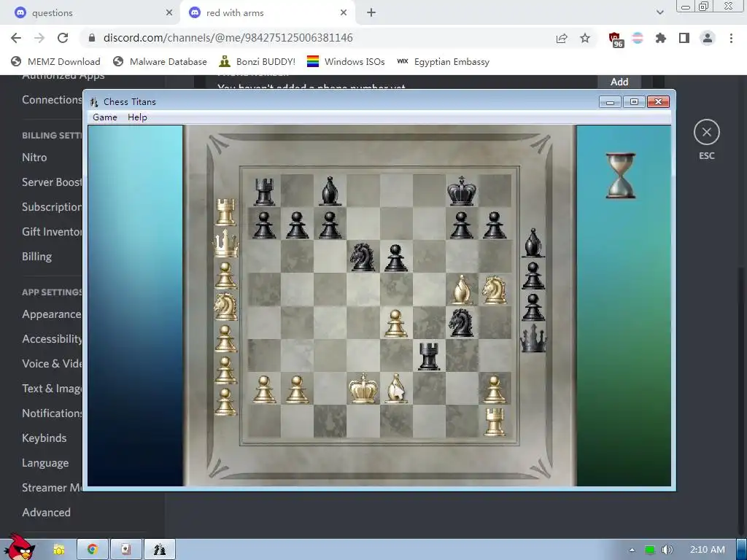This screenshot has width=747, height=560.
Task: Open the Bonzi BUDDY! bookmark
Action: pyautogui.click(x=257, y=61)
